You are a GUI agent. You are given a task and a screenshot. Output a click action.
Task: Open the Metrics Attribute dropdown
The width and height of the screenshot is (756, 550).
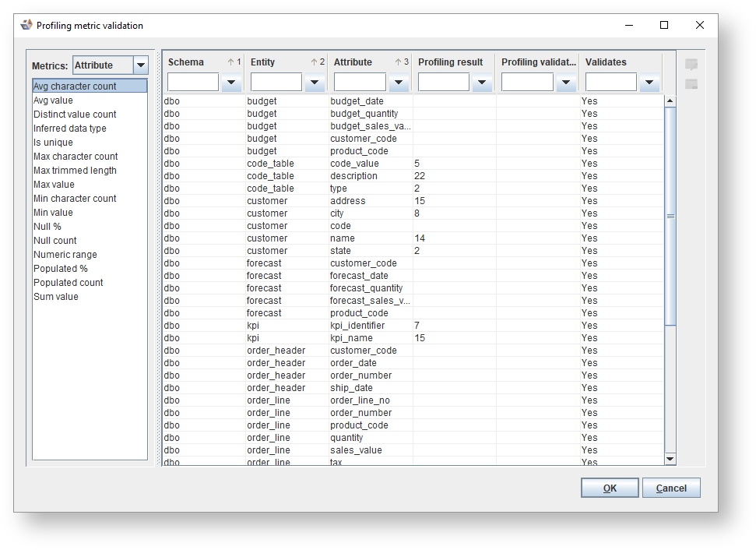(x=141, y=65)
